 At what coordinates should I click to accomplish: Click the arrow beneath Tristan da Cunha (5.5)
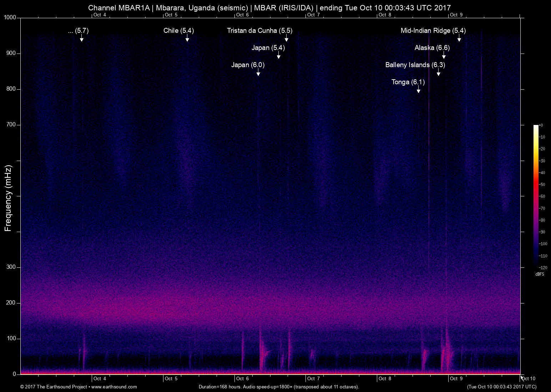(x=286, y=38)
